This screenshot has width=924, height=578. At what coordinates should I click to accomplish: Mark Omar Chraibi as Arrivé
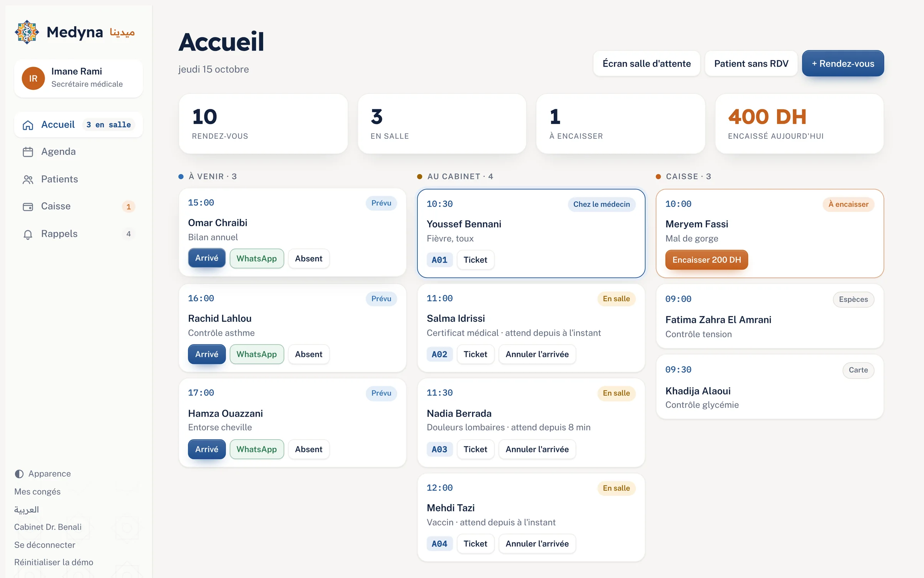click(x=207, y=258)
